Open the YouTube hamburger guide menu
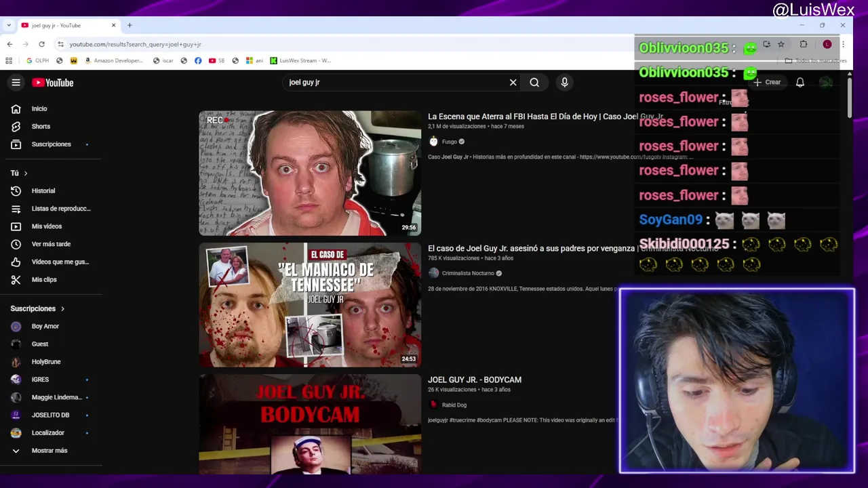This screenshot has width=868, height=488. (x=16, y=83)
